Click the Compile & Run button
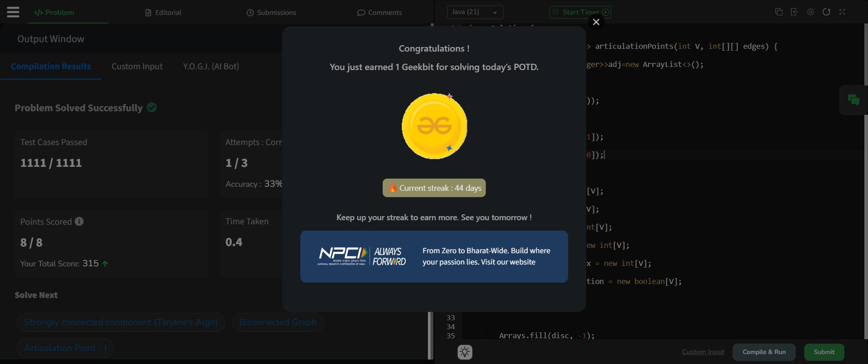 click(x=764, y=352)
